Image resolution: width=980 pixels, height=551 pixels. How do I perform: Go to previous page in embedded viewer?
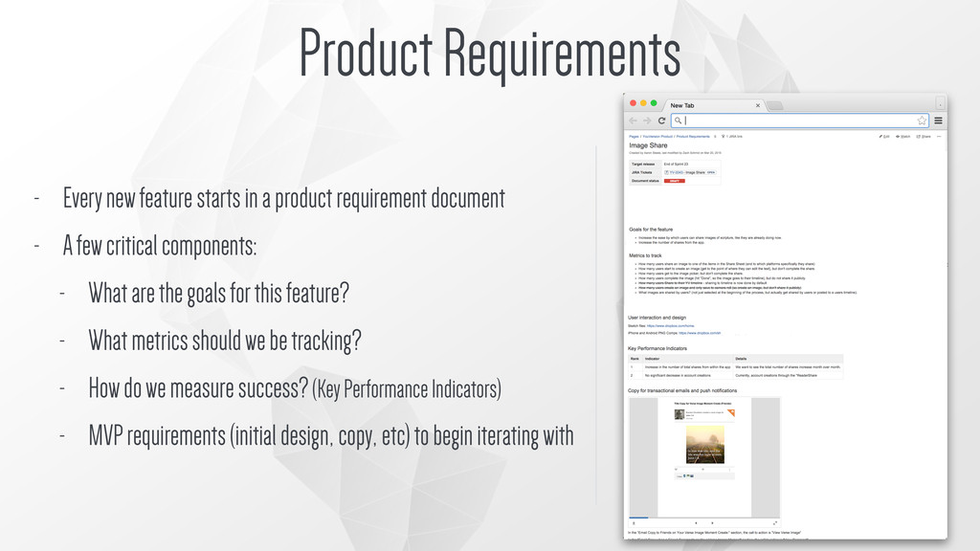coord(697,523)
